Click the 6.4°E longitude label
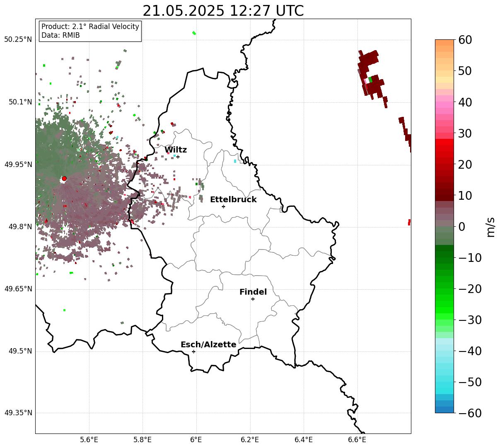 click(x=304, y=440)
